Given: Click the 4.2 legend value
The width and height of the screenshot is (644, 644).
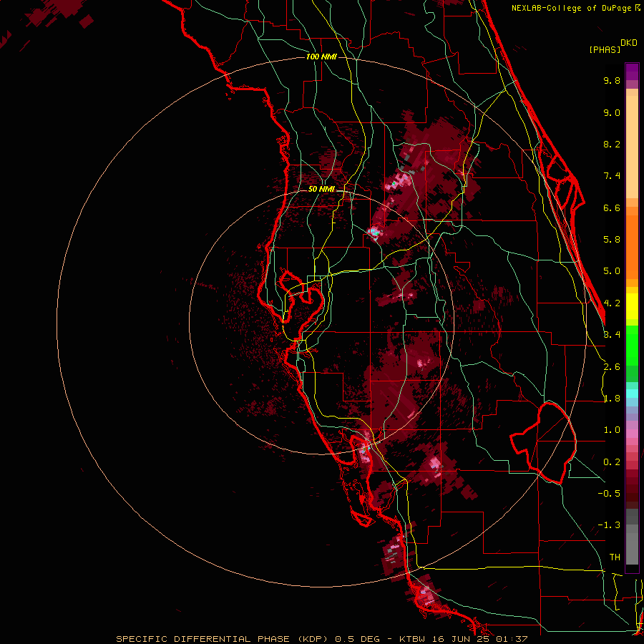Looking at the screenshot, I should pyautogui.click(x=612, y=303).
